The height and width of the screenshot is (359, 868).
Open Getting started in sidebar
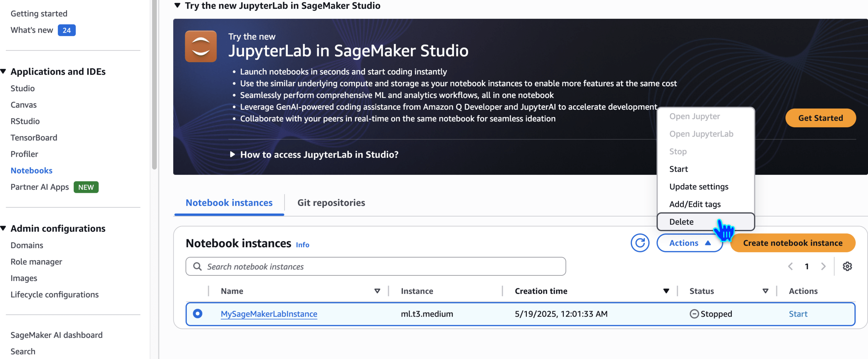point(39,14)
